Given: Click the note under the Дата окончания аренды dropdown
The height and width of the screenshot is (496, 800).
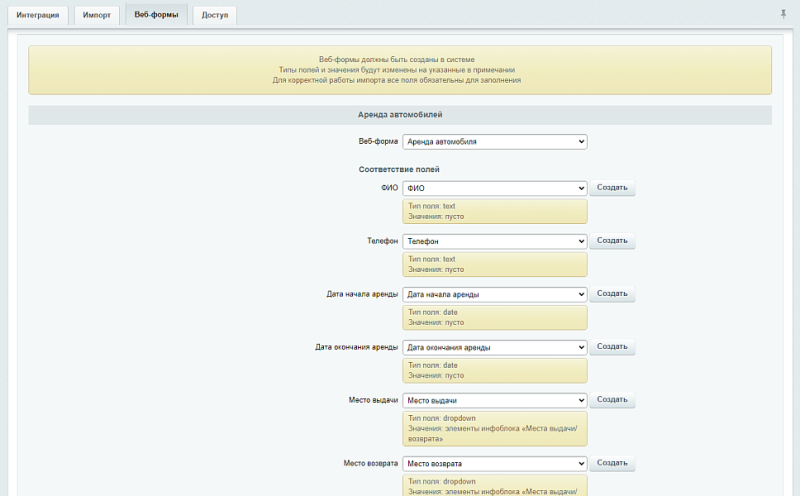Looking at the screenshot, I should click(x=494, y=370).
